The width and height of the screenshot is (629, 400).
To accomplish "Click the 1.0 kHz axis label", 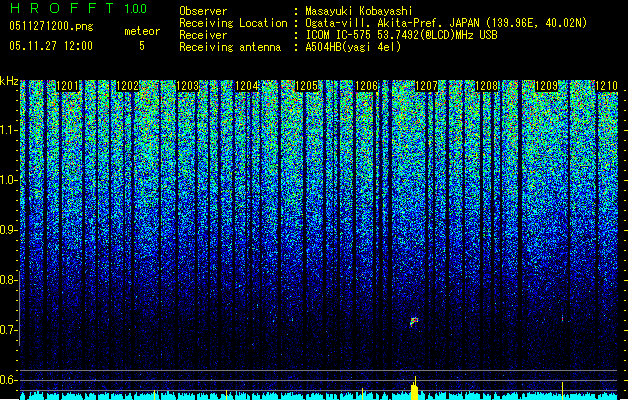I will (x=8, y=180).
